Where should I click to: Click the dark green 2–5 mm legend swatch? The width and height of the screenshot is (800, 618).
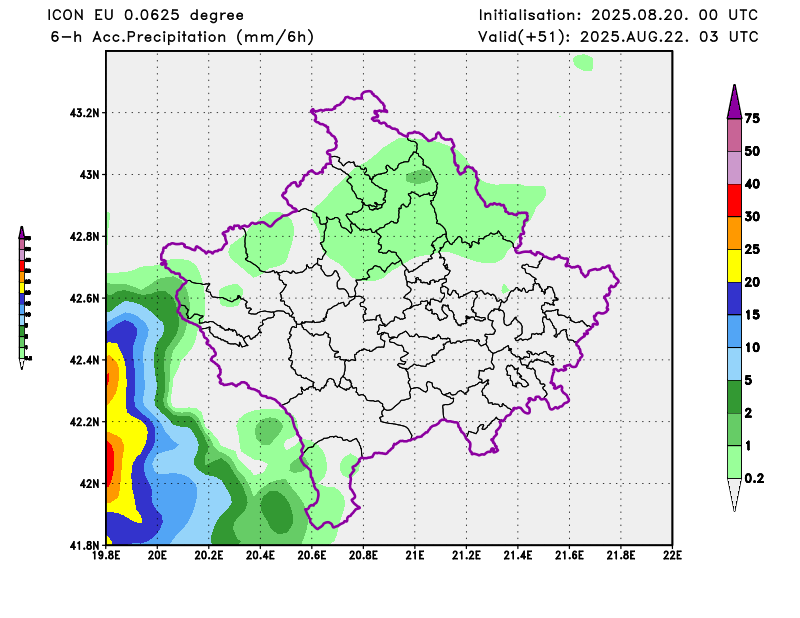(734, 397)
